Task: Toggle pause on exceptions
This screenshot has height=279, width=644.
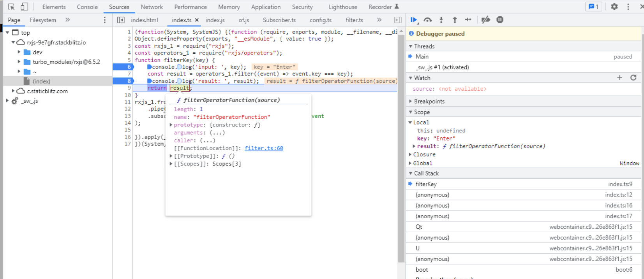Action: tap(500, 20)
